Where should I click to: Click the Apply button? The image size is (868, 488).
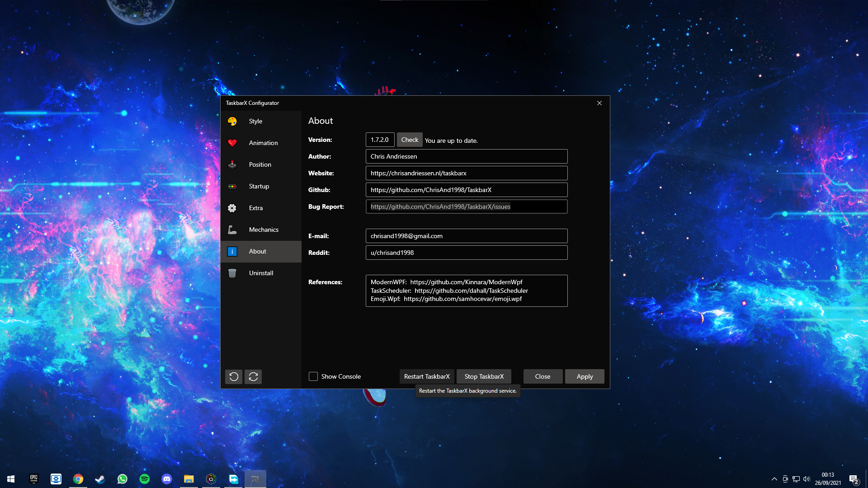click(x=585, y=376)
